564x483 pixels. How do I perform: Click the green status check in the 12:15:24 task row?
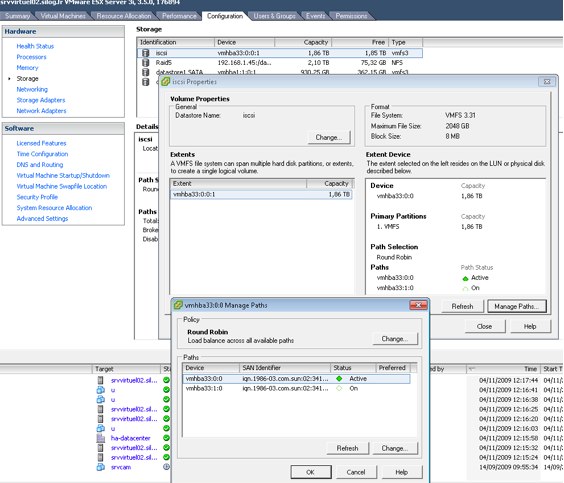[166, 457]
